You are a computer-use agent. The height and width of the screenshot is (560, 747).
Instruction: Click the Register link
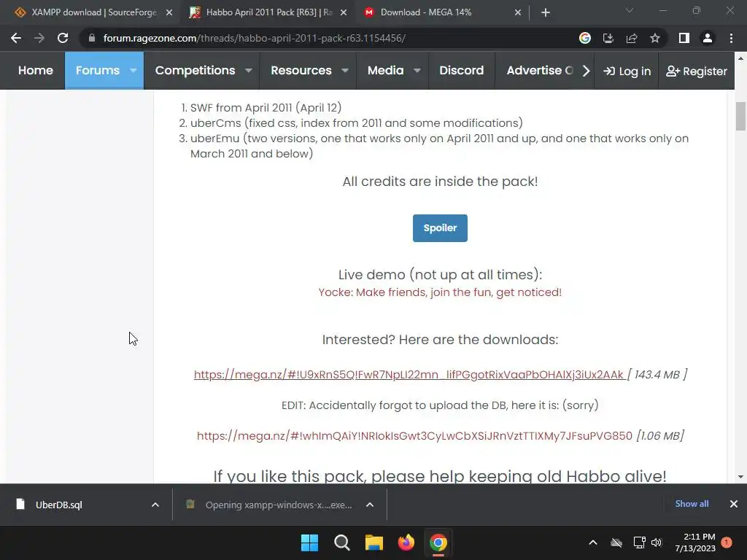pyautogui.click(x=697, y=71)
